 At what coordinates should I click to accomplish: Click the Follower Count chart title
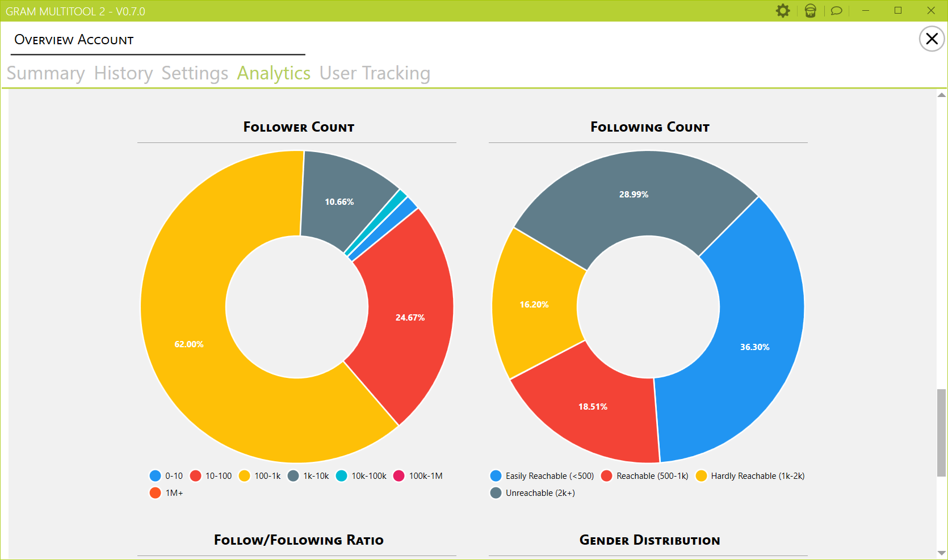(299, 127)
